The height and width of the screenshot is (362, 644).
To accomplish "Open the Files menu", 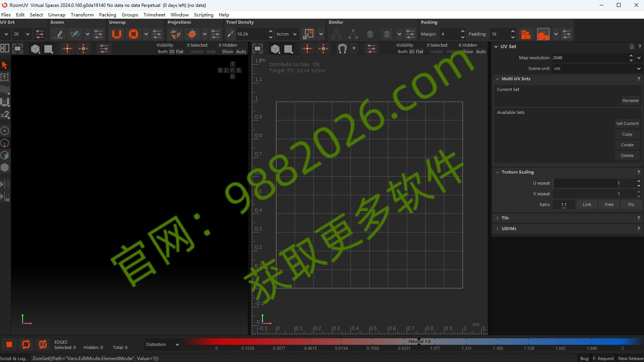I will point(6,15).
